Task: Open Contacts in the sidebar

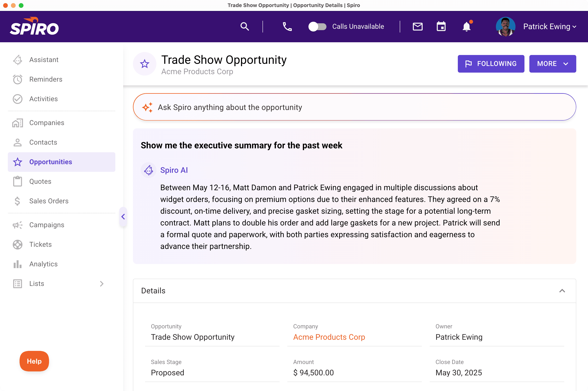Action: 62,142
